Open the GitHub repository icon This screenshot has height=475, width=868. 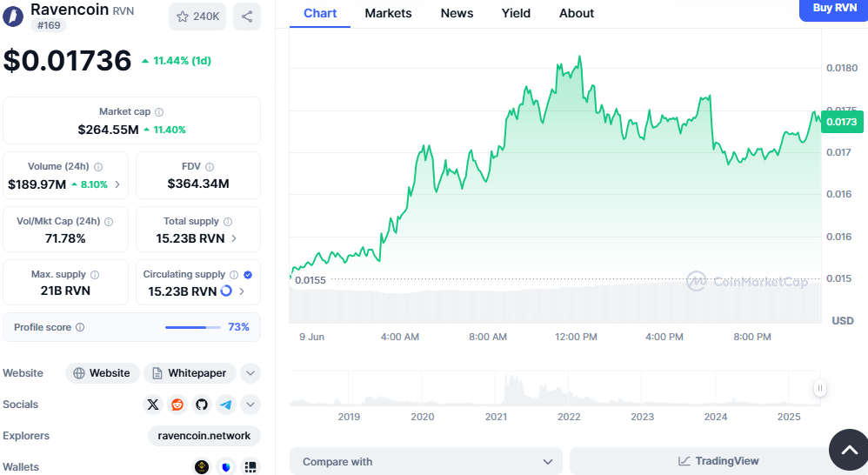[x=202, y=405]
